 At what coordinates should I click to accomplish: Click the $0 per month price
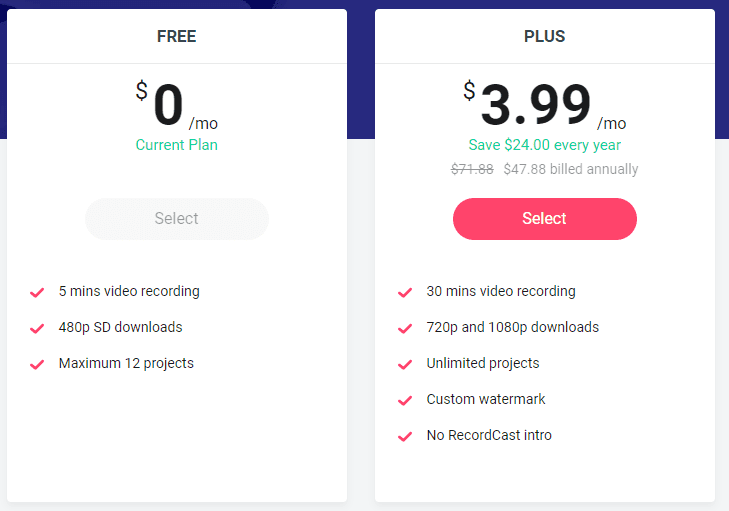(176, 106)
